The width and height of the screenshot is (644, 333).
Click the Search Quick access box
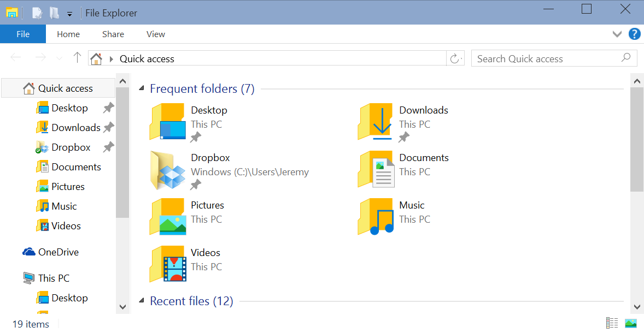(x=554, y=58)
